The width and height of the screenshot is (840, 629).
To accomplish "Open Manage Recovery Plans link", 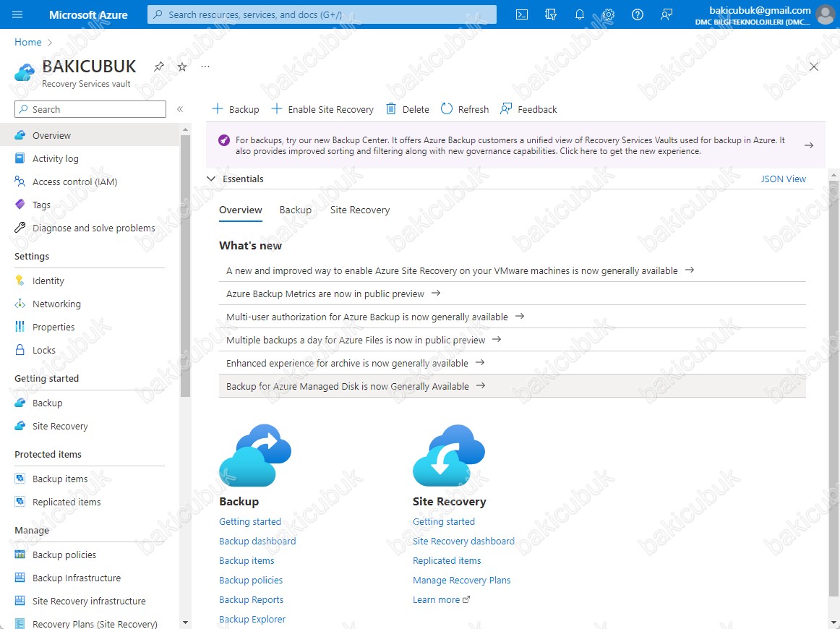I will click(x=462, y=581).
